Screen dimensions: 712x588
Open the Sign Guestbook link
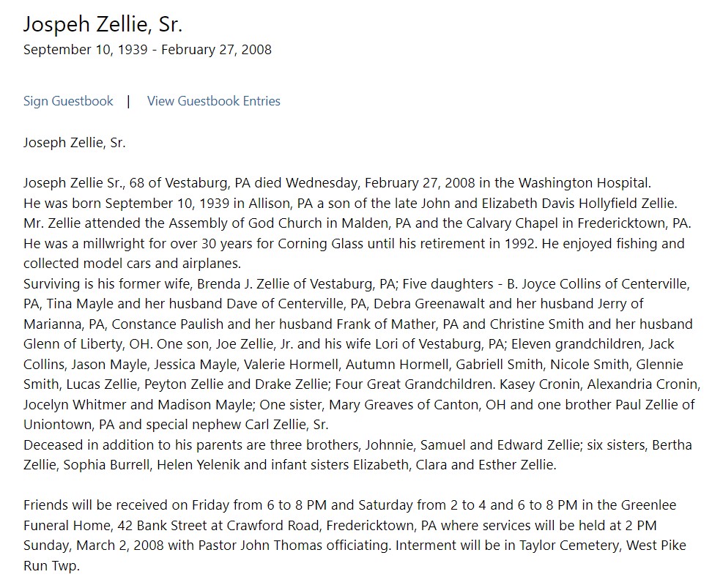pos(68,101)
